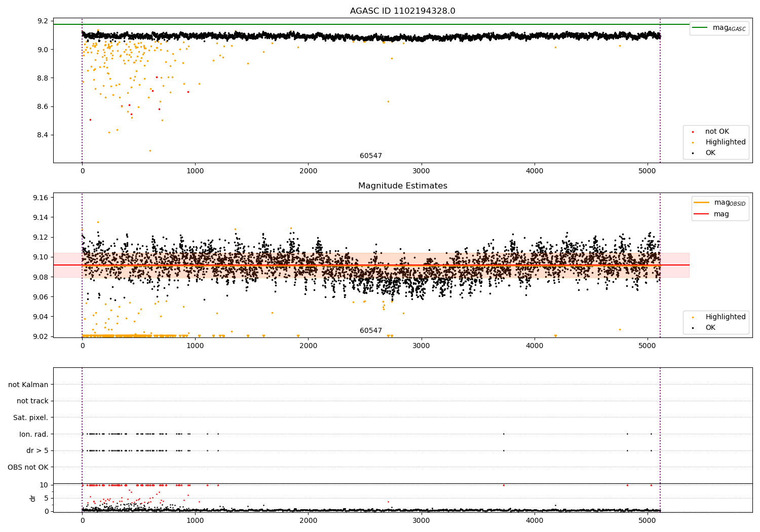Click the y-axis tick '9.08'
The width and height of the screenshot is (760, 532).
click(x=41, y=277)
